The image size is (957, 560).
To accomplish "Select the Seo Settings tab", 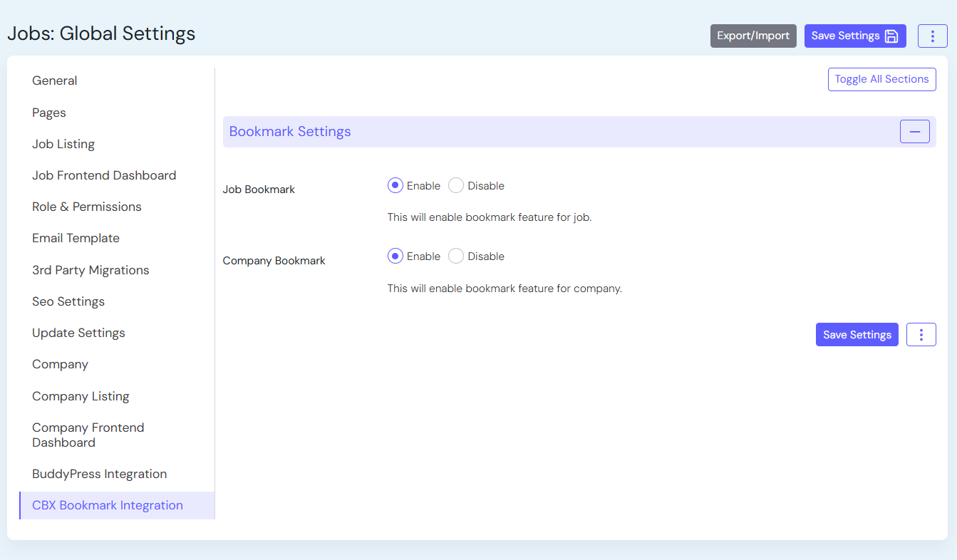I will pyautogui.click(x=68, y=301).
